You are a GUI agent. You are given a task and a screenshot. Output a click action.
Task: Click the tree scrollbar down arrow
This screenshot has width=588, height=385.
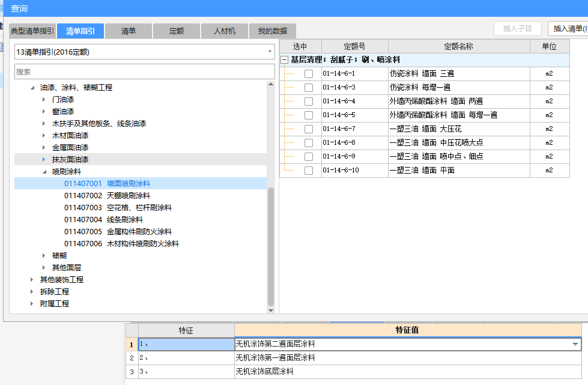pyautogui.click(x=271, y=311)
